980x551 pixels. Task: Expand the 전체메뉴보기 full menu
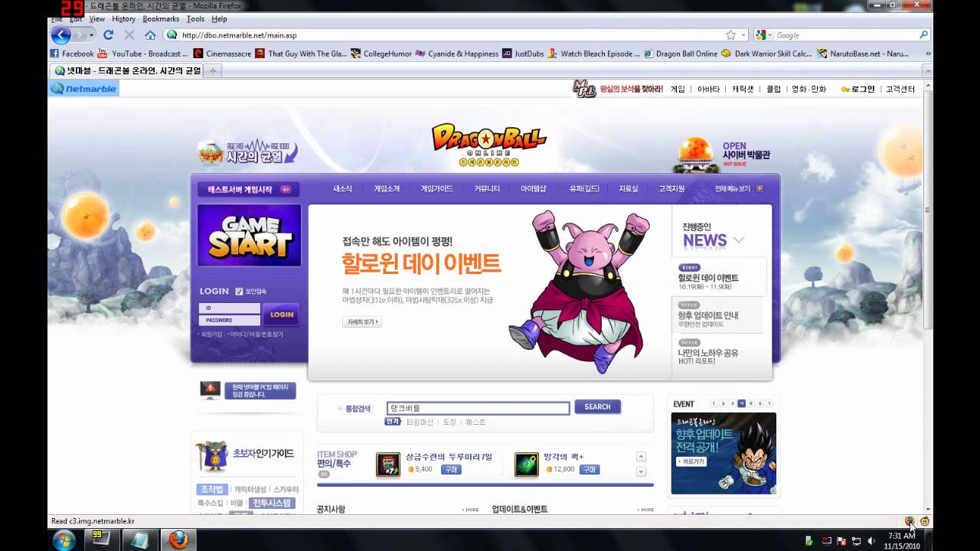(739, 188)
